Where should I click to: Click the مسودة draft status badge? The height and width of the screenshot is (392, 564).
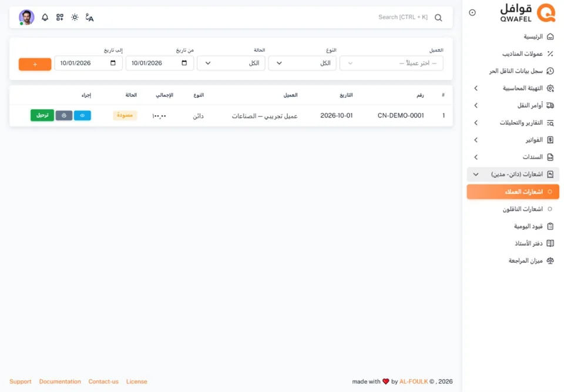pyautogui.click(x=125, y=115)
